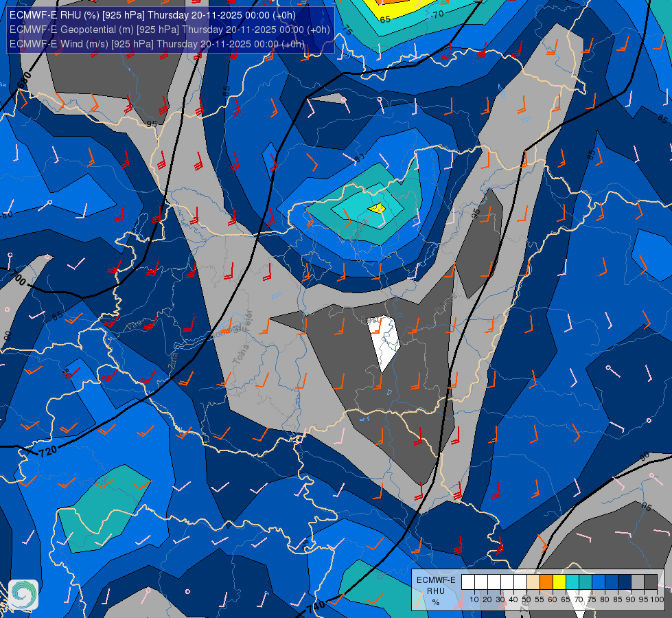Click the legend tick label '10'
Viewport: 672px width, 618px height.
[474, 599]
